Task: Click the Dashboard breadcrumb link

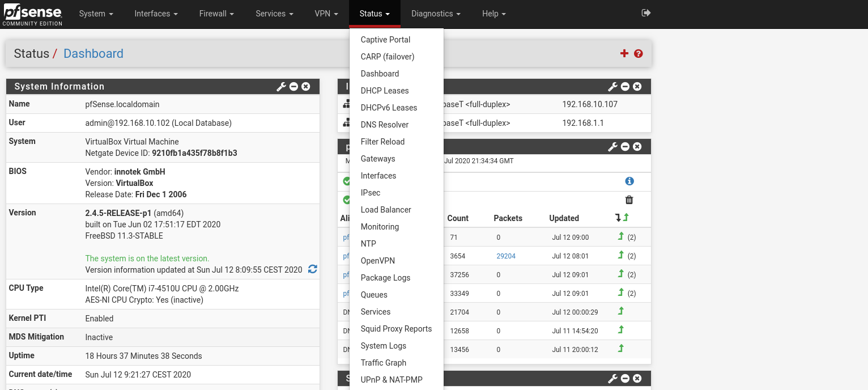Action: coord(93,53)
